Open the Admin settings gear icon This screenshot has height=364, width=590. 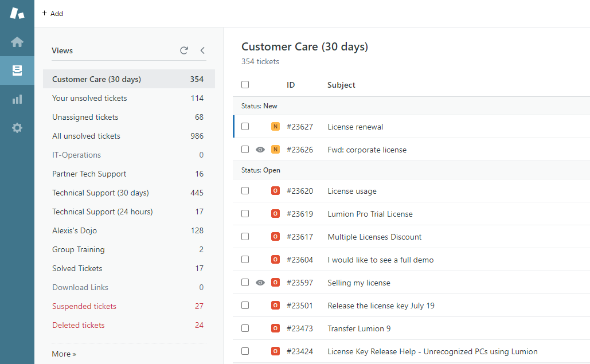pyautogui.click(x=17, y=128)
